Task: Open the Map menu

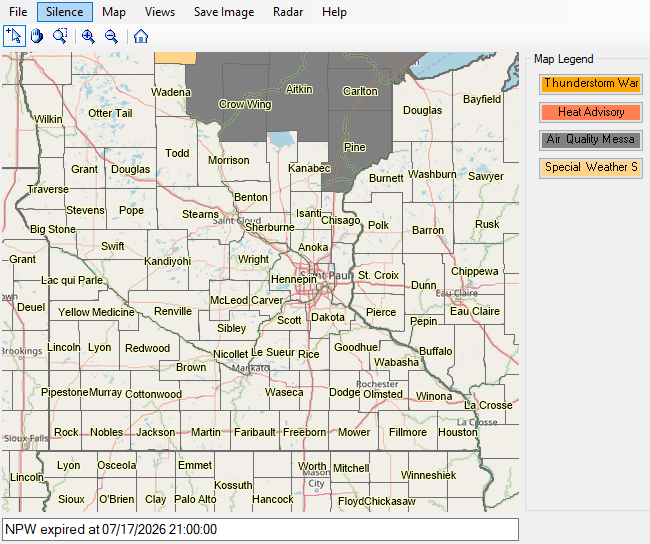Action: coord(114,12)
